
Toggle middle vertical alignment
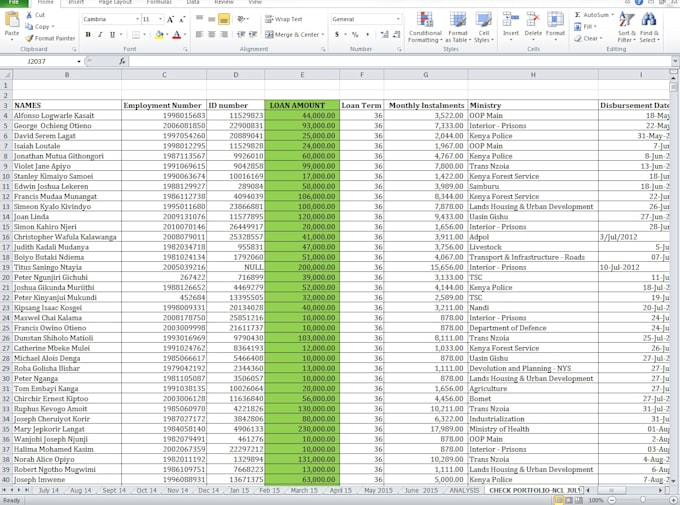coord(212,19)
